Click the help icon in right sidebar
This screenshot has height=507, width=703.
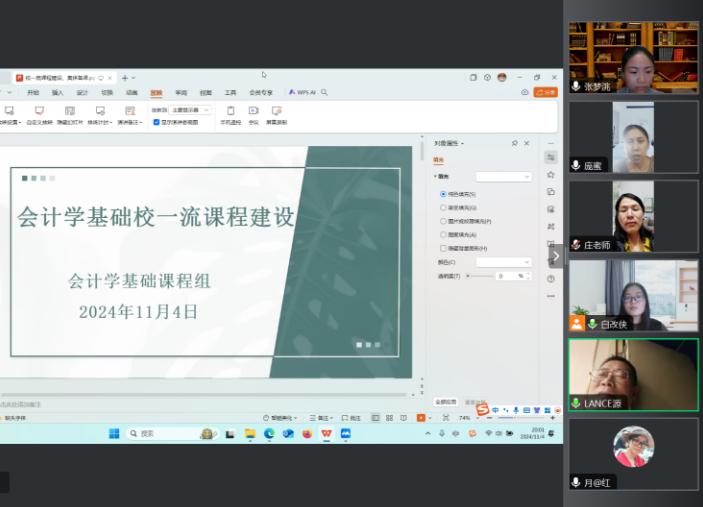coord(550,279)
